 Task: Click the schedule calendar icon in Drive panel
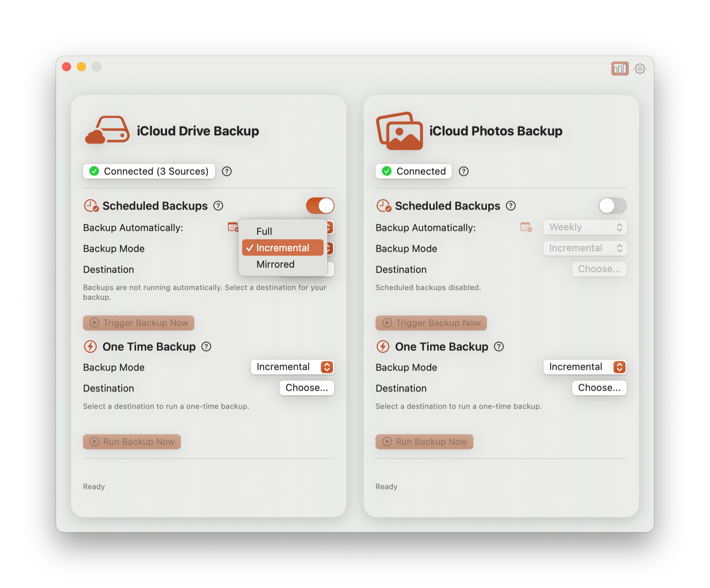(x=233, y=227)
